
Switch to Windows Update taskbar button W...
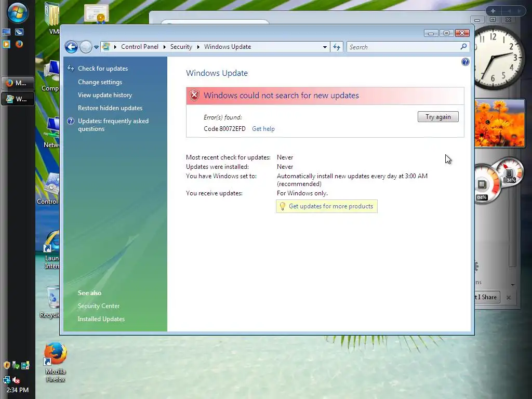18,99
